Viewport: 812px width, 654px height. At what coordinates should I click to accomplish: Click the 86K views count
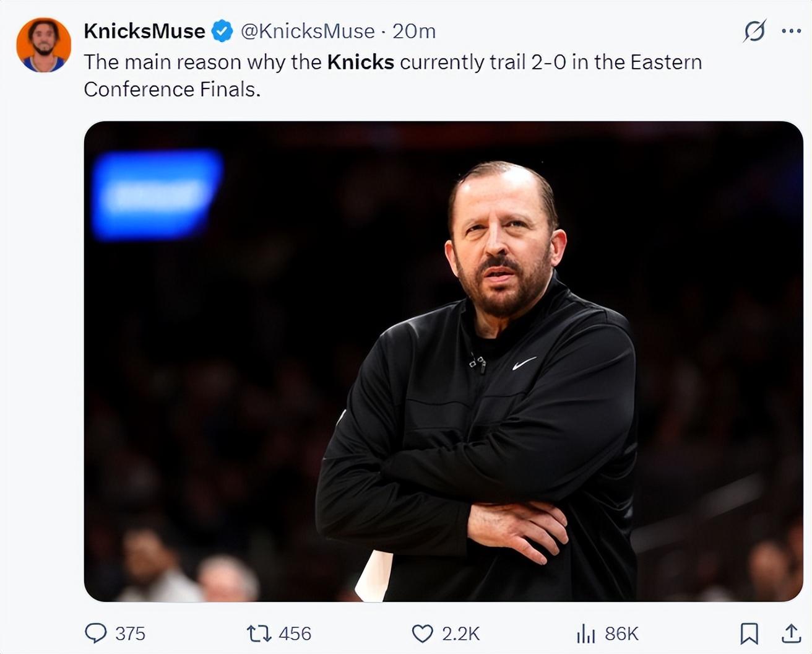[621, 633]
